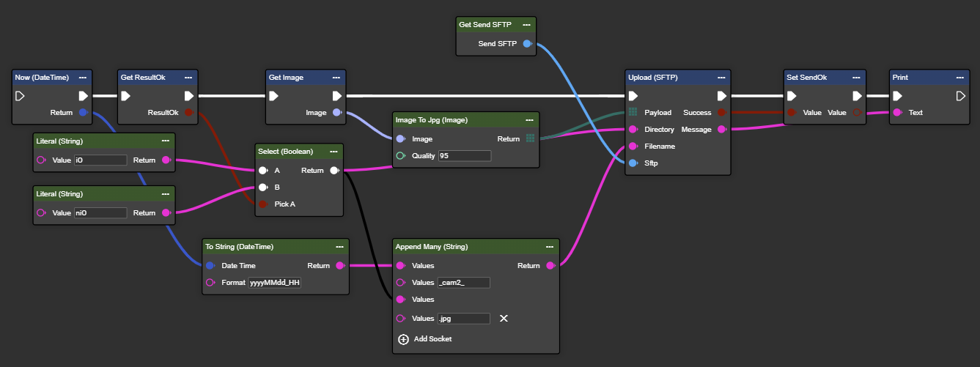
Task: Edit the Format field yyyyMMdd_HH
Action: pos(275,283)
